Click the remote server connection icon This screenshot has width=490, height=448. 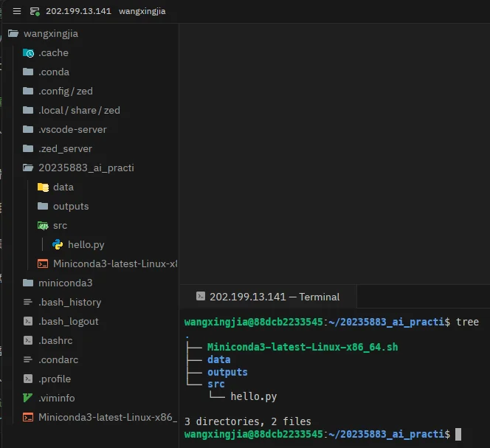click(35, 12)
